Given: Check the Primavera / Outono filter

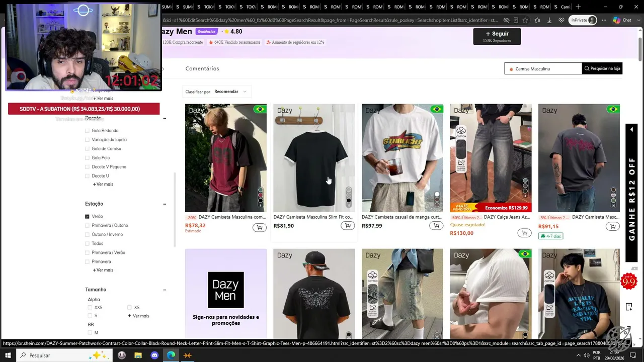Looking at the screenshot, I should click(x=87, y=226).
